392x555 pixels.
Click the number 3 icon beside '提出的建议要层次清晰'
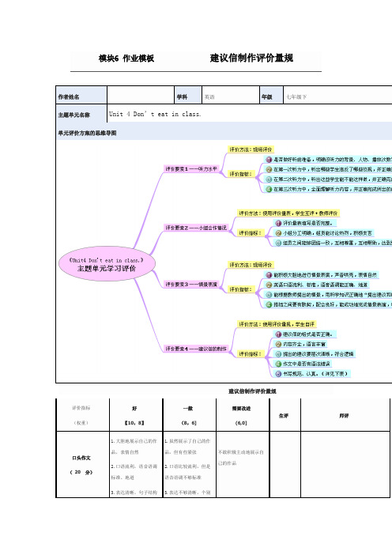(278, 353)
